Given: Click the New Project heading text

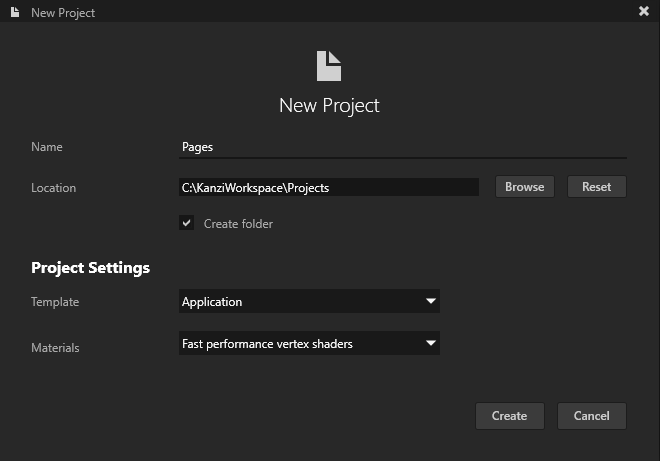Looking at the screenshot, I should coord(329,105).
